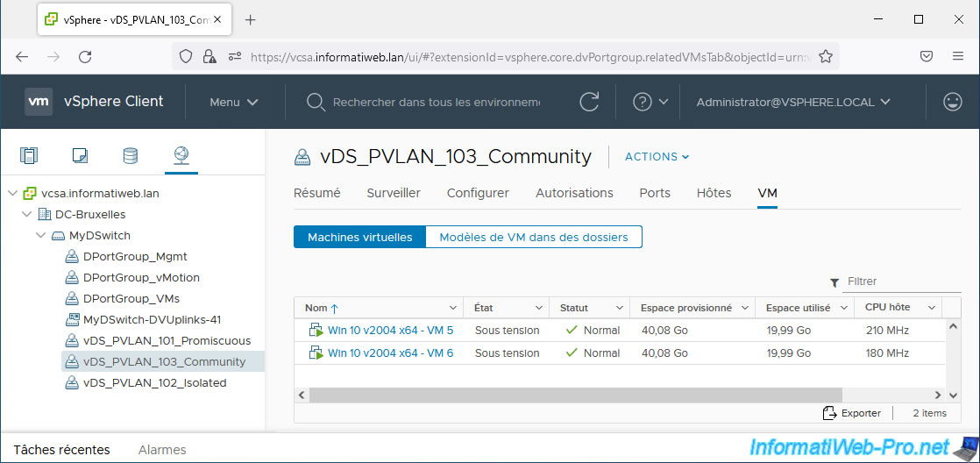
Task: Click the portgroup title icon beside vDS_PVLAN_103_Community
Action: (x=302, y=157)
